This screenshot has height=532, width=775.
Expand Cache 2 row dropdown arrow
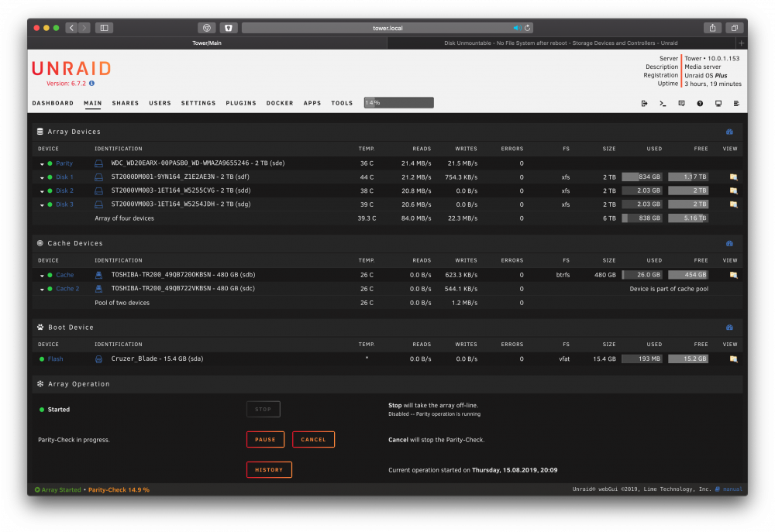pos(42,290)
